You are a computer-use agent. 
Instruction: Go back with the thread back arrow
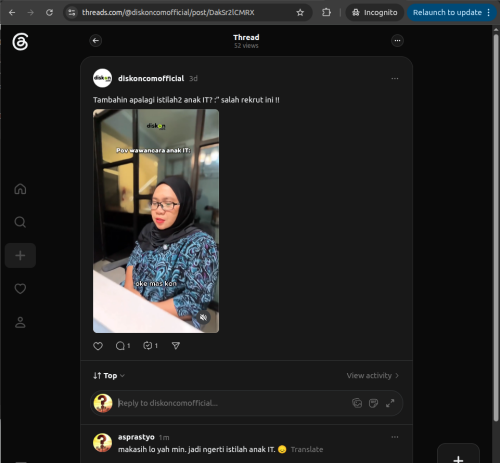point(96,41)
